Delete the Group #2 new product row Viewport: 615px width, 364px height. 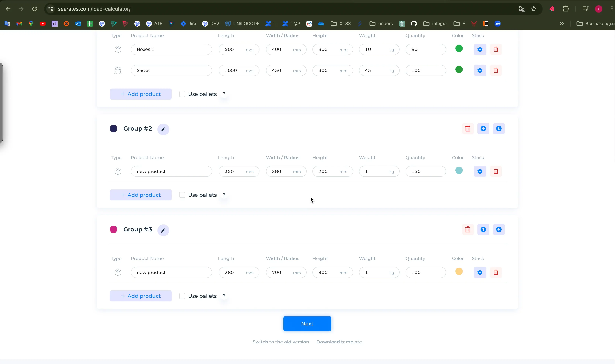[x=496, y=171]
